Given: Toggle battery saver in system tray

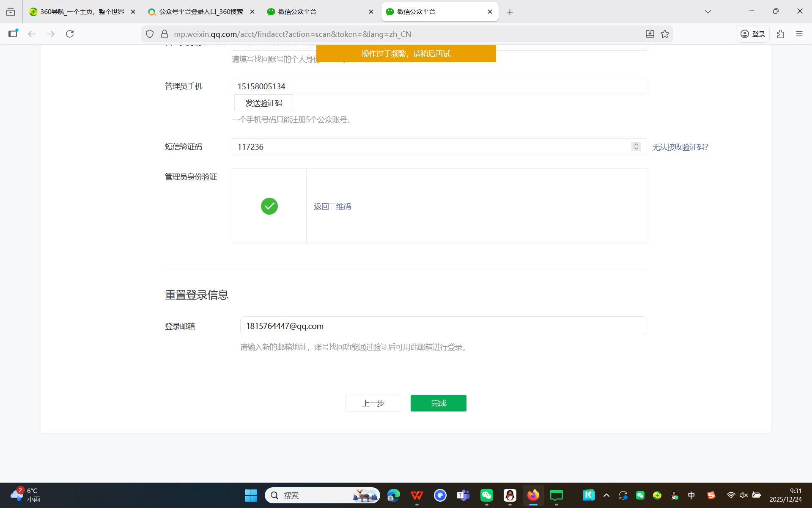Looking at the screenshot, I should coord(757,495).
